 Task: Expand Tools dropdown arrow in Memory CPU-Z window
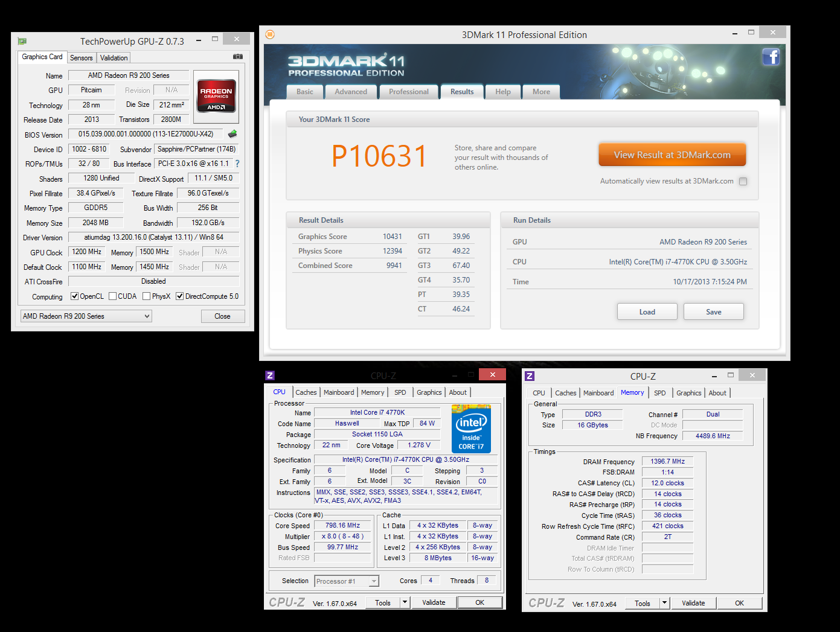(665, 603)
